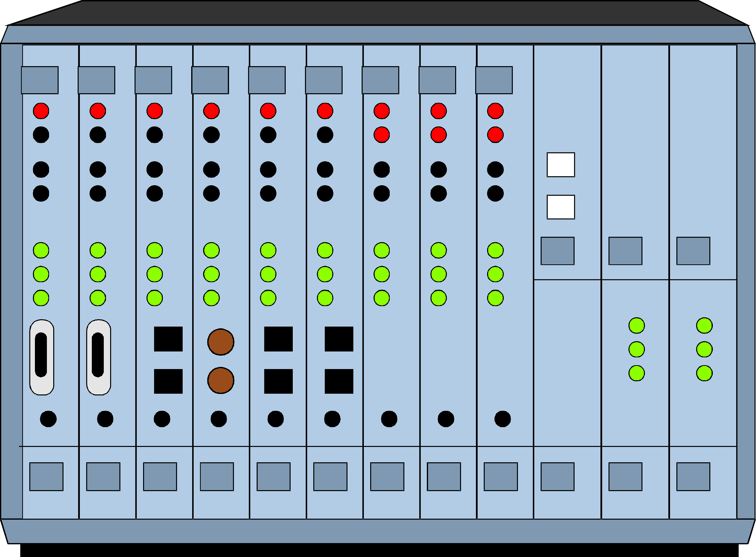Click the middle green LED on eleventh module
This screenshot has width=756, height=557.
pyautogui.click(x=637, y=349)
